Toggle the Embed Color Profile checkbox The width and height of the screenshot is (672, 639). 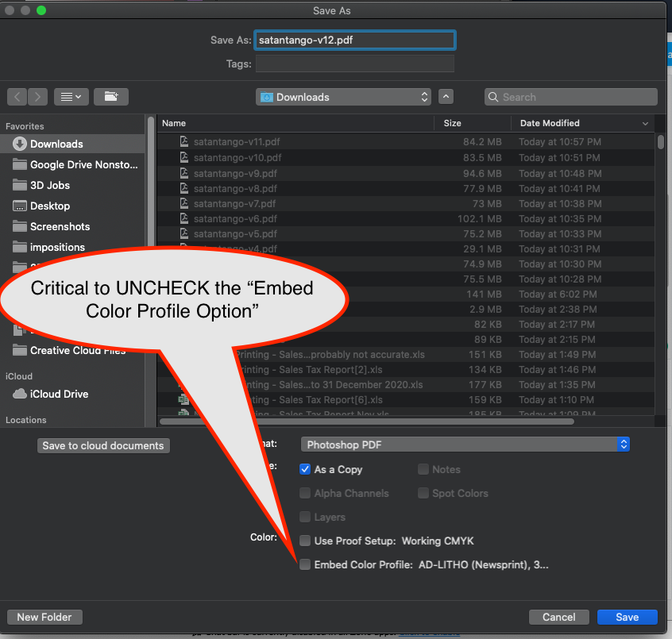pos(305,564)
